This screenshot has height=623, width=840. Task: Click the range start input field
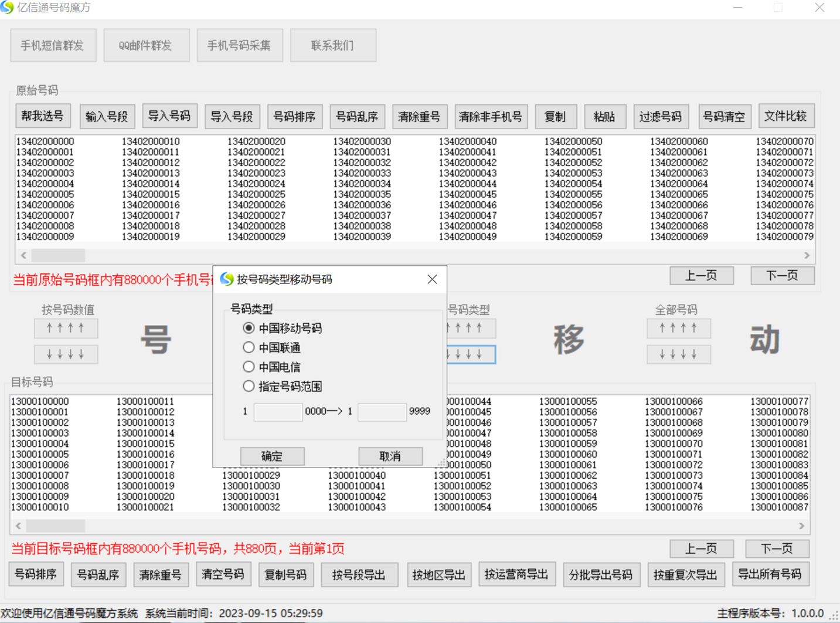click(278, 411)
